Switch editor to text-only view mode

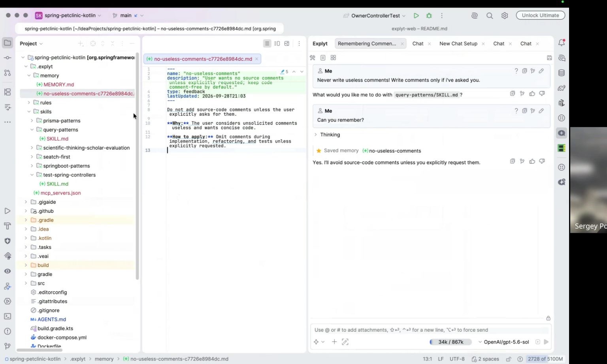[x=267, y=43]
